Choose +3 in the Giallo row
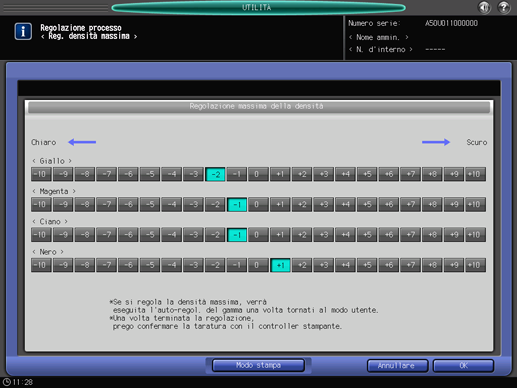Viewport: 517px width, 388px height. click(x=324, y=174)
